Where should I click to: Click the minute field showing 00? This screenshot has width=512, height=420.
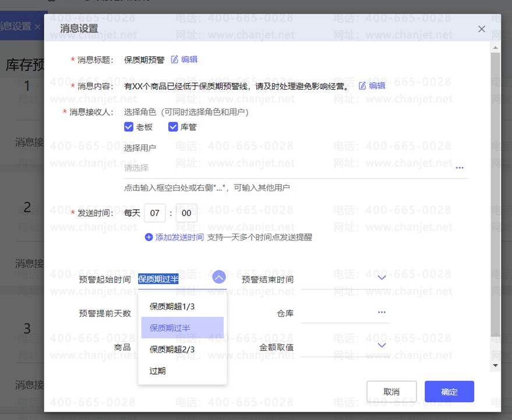pyautogui.click(x=186, y=213)
